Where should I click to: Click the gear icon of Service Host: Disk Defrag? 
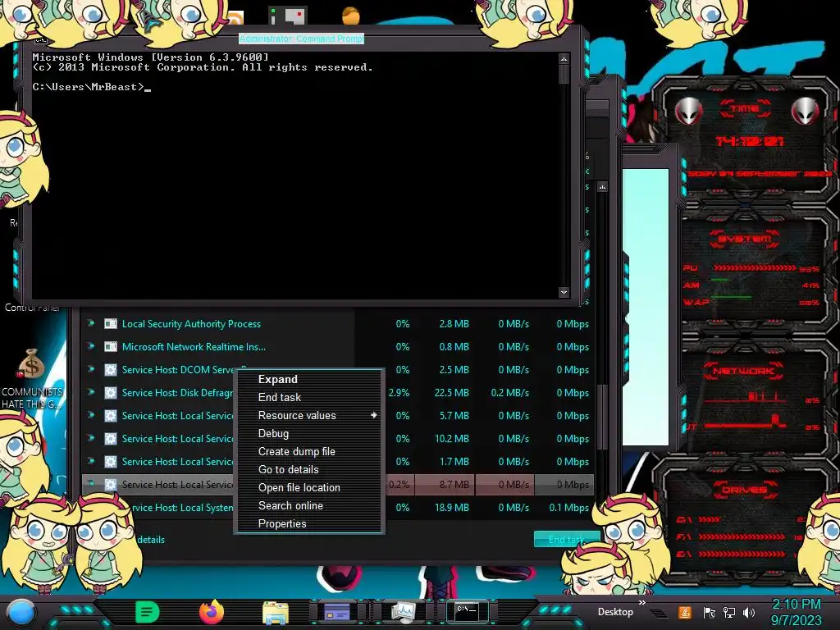click(x=111, y=393)
